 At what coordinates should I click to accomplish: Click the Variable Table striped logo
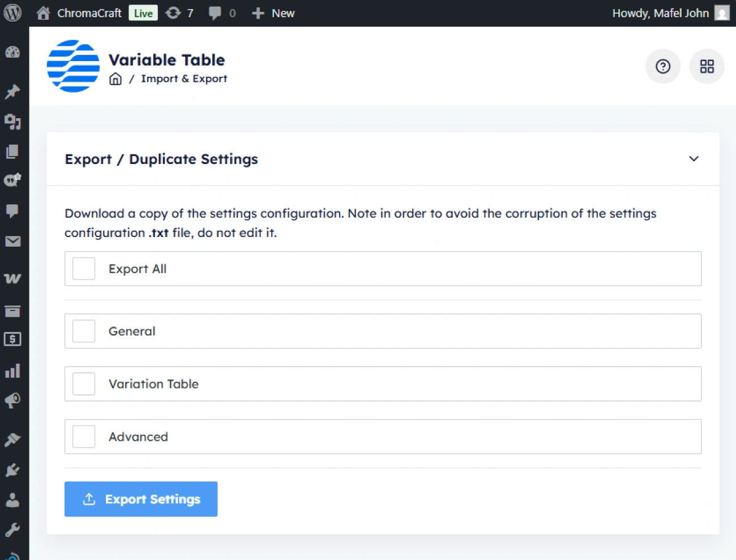(73, 66)
